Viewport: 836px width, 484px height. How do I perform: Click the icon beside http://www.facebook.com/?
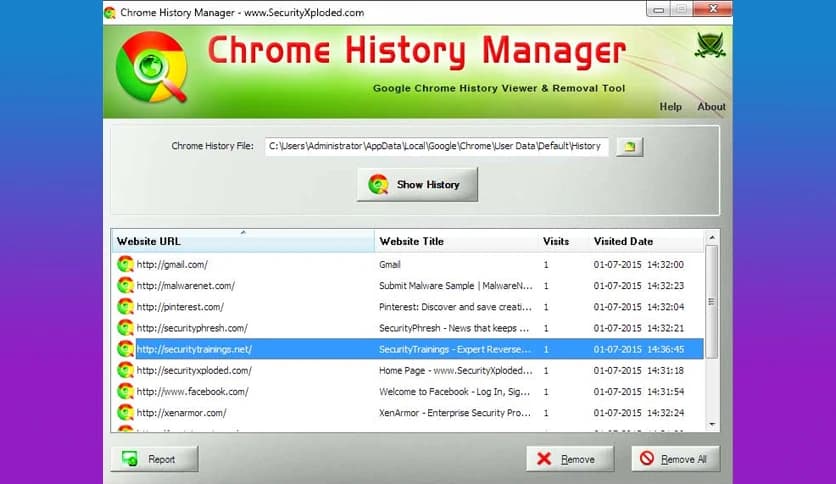coord(125,391)
